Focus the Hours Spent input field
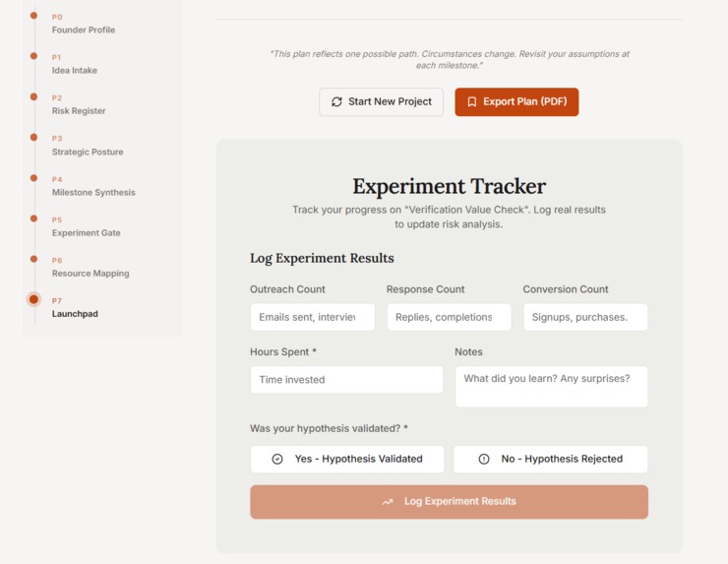The height and width of the screenshot is (564, 728). coord(346,380)
